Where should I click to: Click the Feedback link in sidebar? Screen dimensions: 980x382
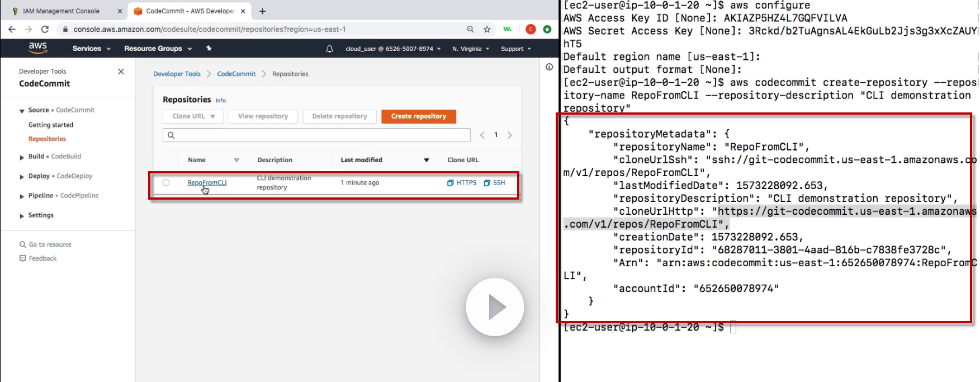coord(38,258)
